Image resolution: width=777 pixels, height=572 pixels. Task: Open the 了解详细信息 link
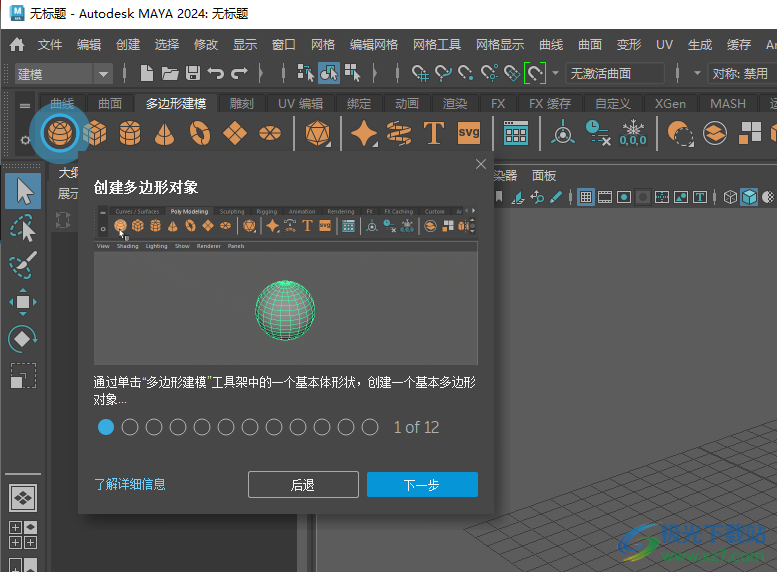click(x=130, y=484)
